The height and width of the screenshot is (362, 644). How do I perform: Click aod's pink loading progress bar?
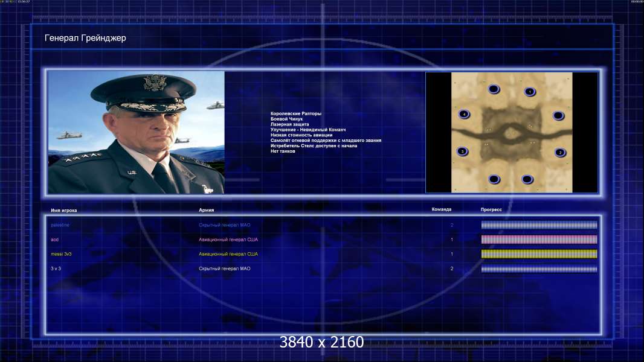(x=539, y=240)
